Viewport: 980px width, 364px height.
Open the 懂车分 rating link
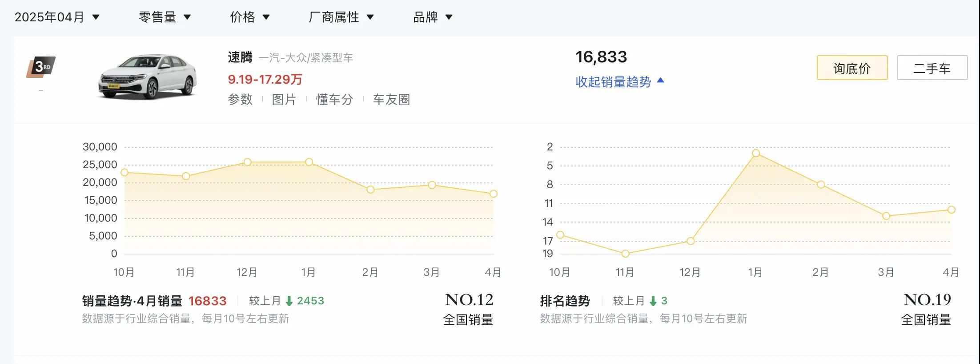(334, 99)
